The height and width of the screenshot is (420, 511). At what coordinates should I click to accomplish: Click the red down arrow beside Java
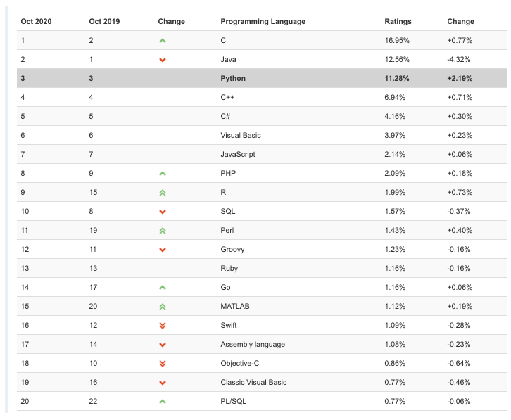coord(163,60)
